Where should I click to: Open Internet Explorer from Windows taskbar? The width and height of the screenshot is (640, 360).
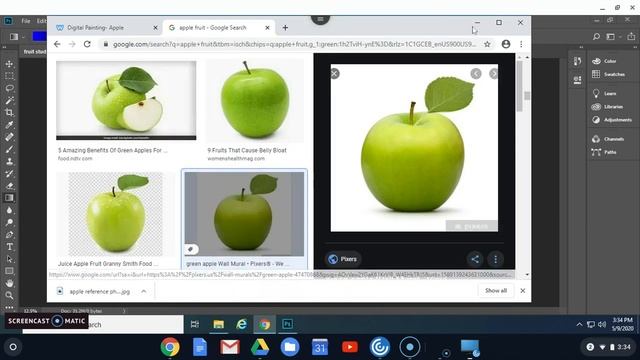(x=242, y=324)
